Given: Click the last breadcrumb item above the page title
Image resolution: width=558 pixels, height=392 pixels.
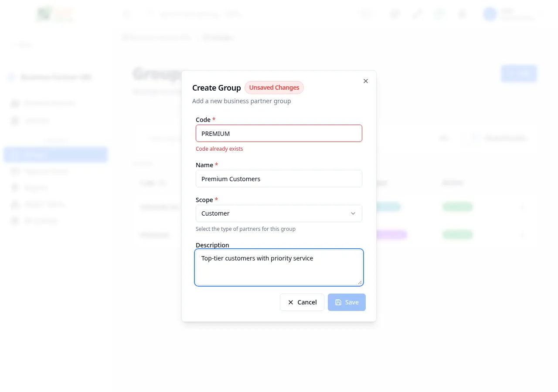Looking at the screenshot, I should tap(218, 37).
